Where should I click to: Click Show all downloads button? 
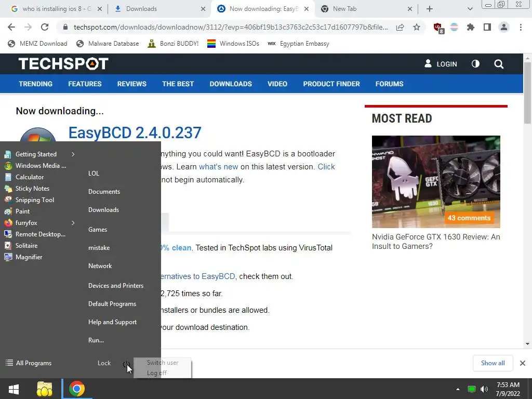pos(493,363)
